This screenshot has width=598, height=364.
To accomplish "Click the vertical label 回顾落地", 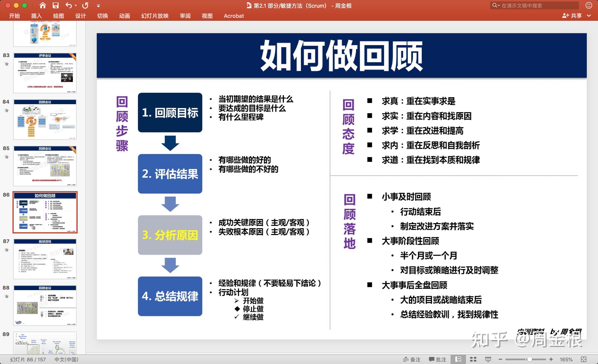I will click(x=350, y=221).
